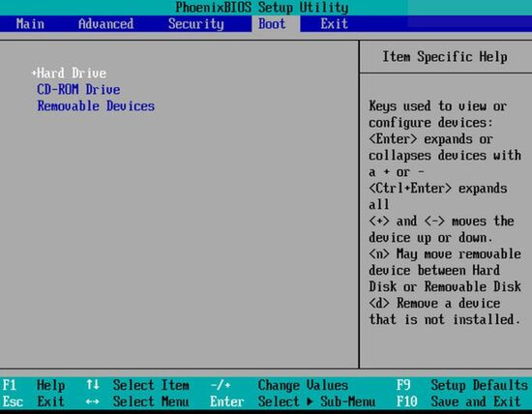Click help line '<d> Remove a device'
The height and width of the screenshot is (414, 532).
click(x=434, y=303)
